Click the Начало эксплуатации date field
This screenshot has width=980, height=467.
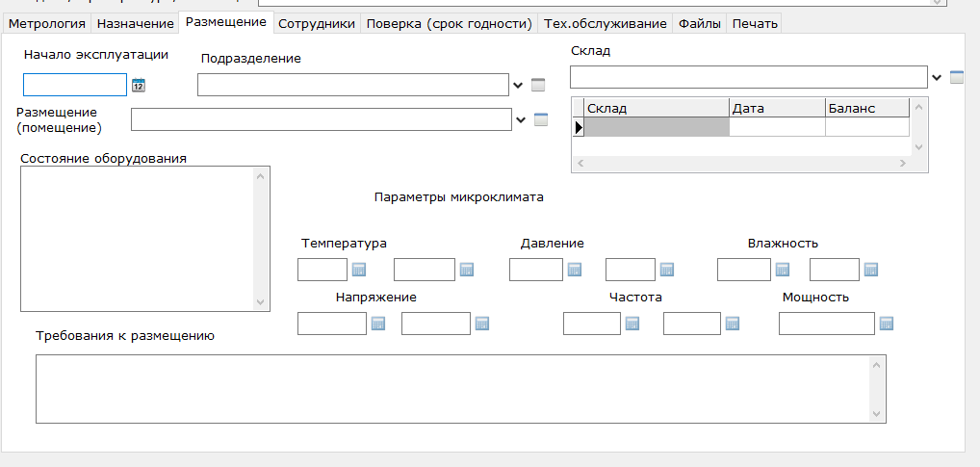pos(75,85)
